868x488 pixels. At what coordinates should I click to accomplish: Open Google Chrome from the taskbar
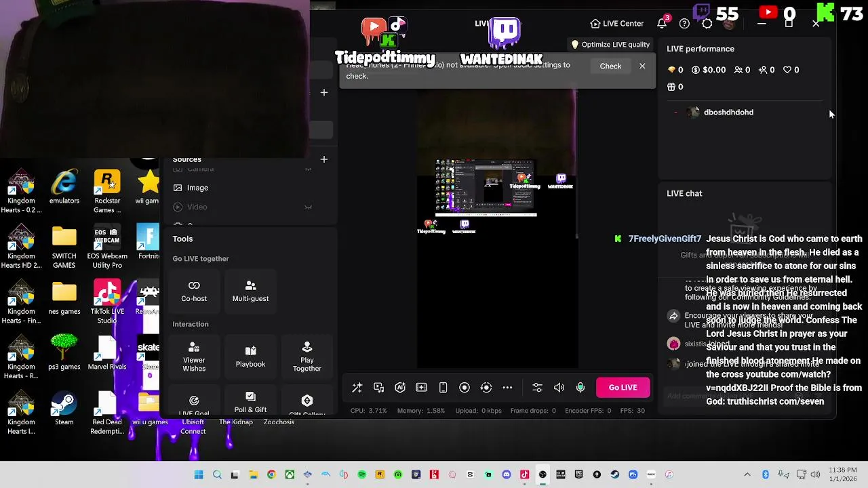tap(271, 474)
